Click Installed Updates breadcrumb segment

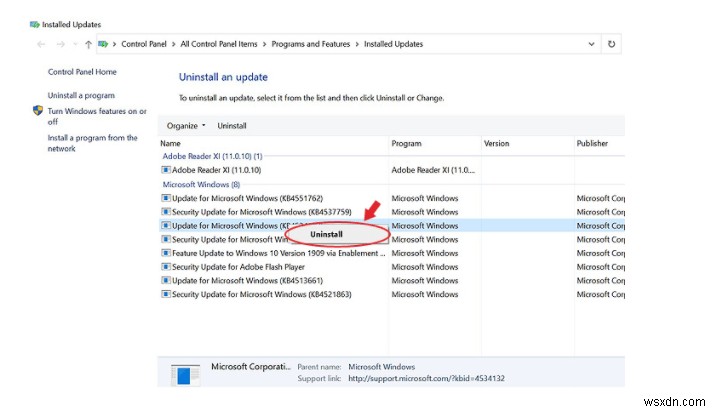[393, 44]
